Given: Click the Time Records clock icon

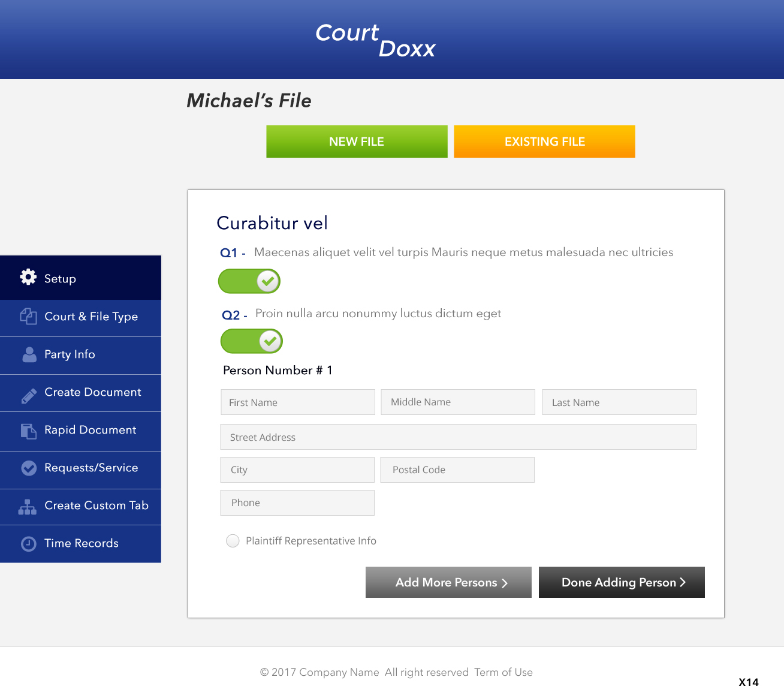Looking at the screenshot, I should click(x=28, y=544).
